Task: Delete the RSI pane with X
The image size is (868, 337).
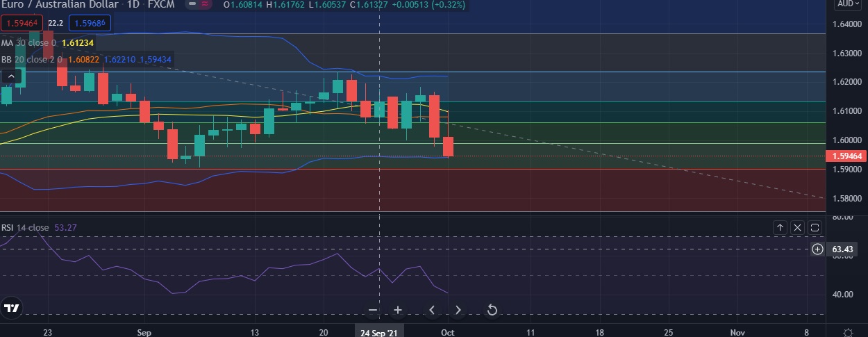Action: [x=797, y=227]
